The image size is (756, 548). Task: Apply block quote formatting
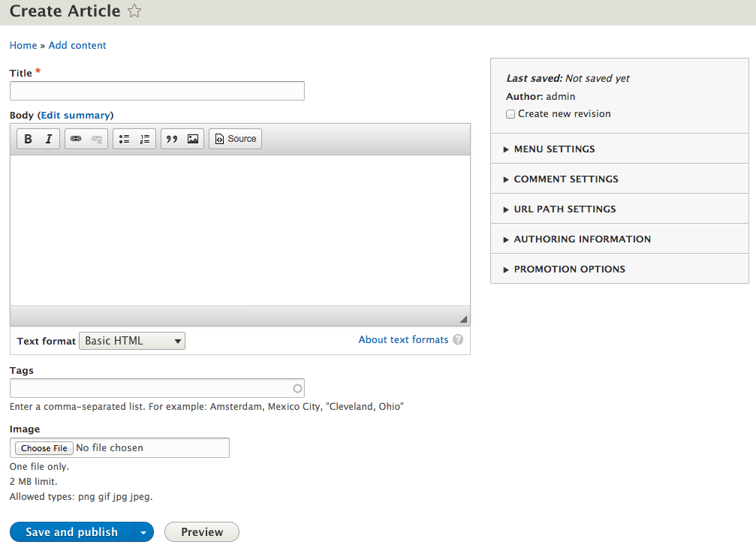(172, 139)
